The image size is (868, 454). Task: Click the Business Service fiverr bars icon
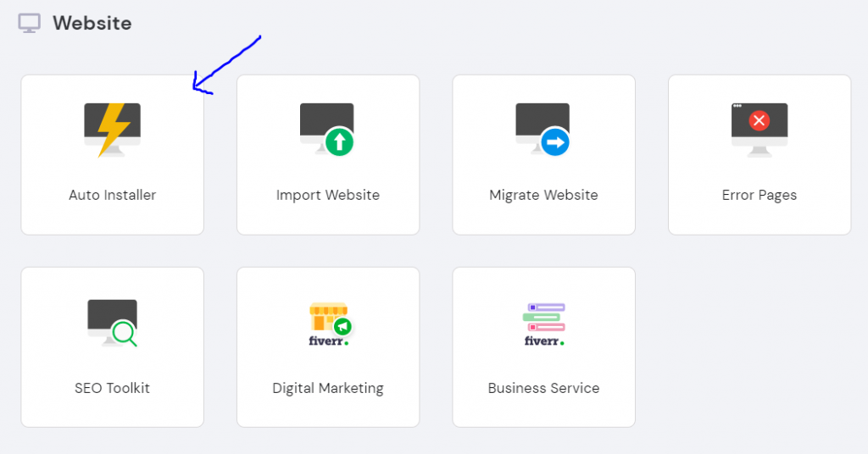tap(544, 324)
